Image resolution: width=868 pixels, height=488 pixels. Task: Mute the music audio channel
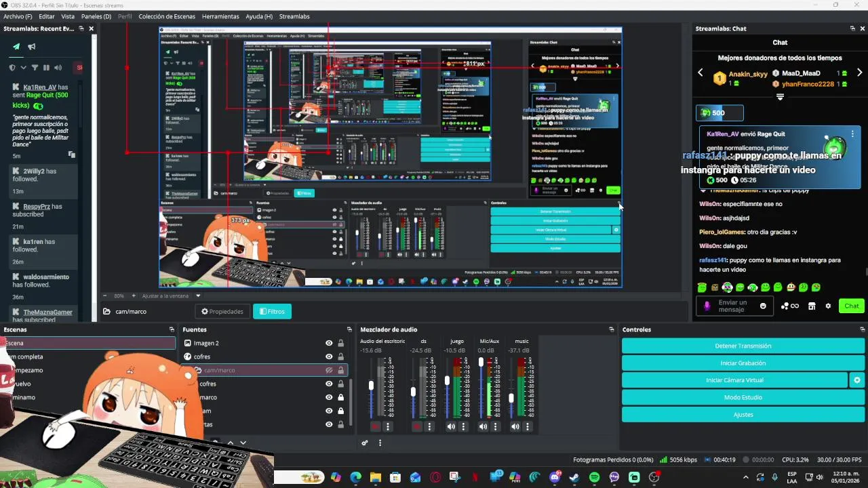(515, 426)
